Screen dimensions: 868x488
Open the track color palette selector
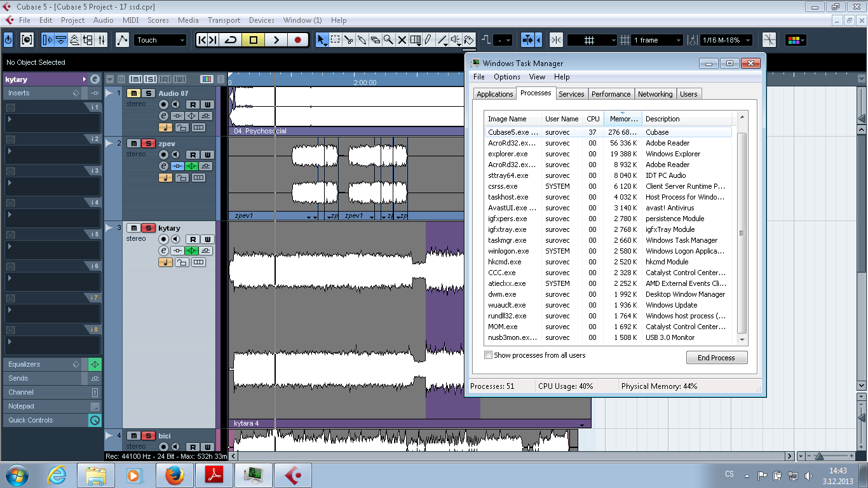pos(795,40)
